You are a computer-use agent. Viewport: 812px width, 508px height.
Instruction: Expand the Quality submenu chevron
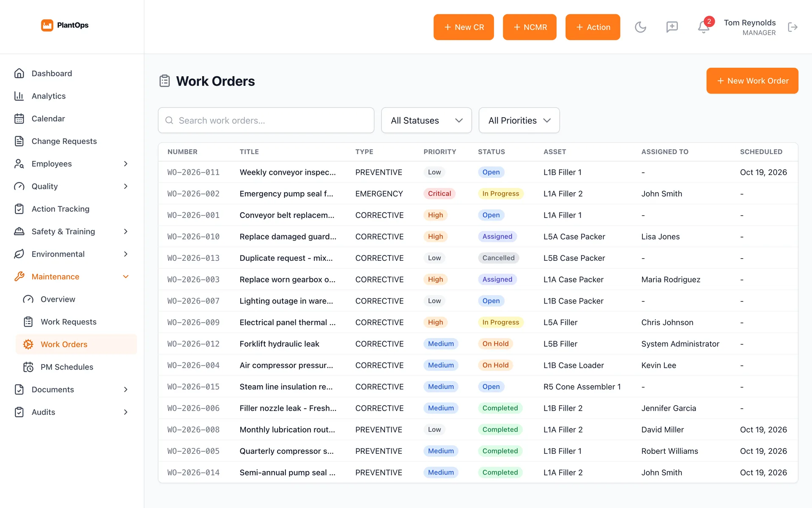[126, 186]
